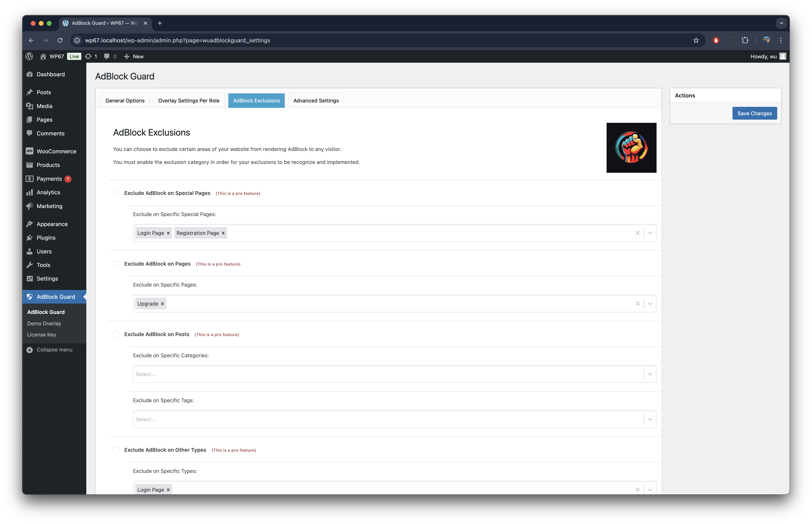Click the Collapse menu arrow icon

(x=30, y=350)
